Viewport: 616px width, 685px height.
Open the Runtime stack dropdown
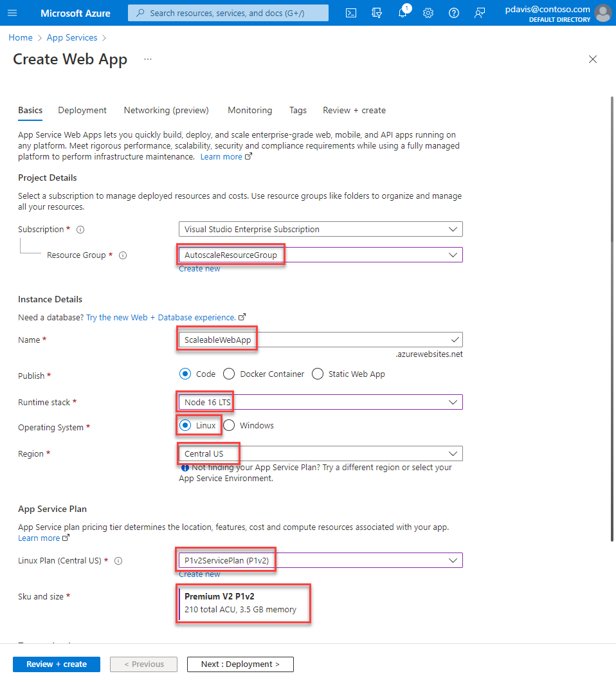click(x=320, y=402)
